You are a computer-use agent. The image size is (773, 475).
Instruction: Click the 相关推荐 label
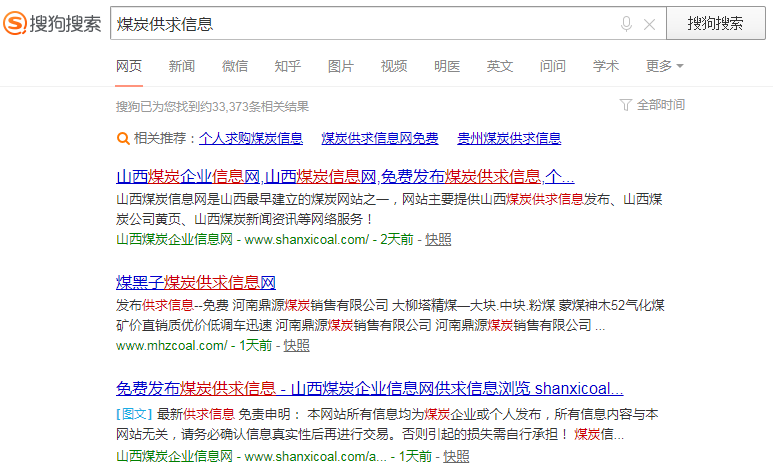160,138
